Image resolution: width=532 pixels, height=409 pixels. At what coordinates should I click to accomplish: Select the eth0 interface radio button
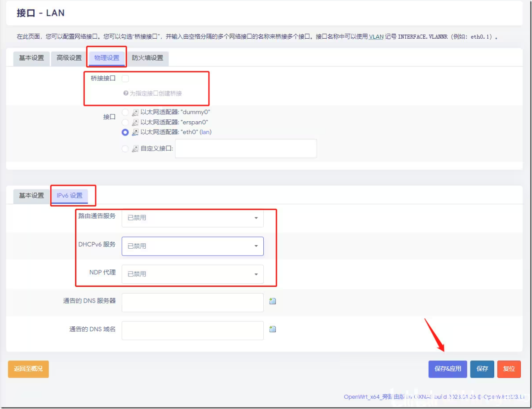(x=125, y=132)
